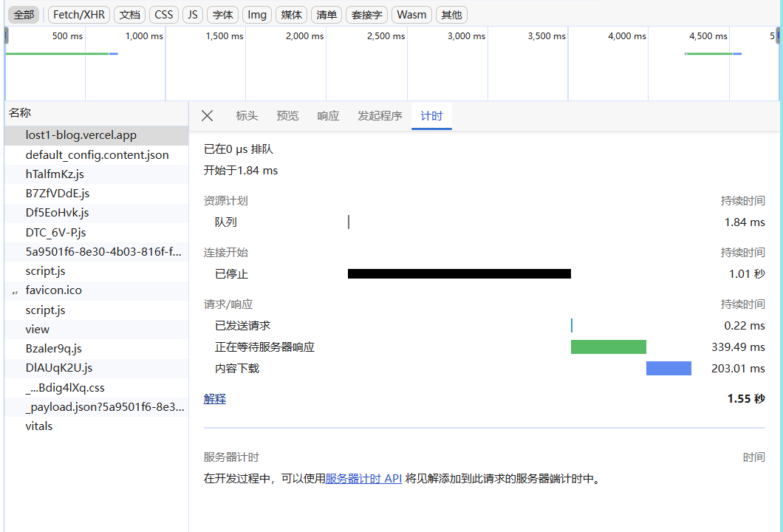Show only Img requests
This screenshot has height=532, width=783.
click(x=256, y=15)
